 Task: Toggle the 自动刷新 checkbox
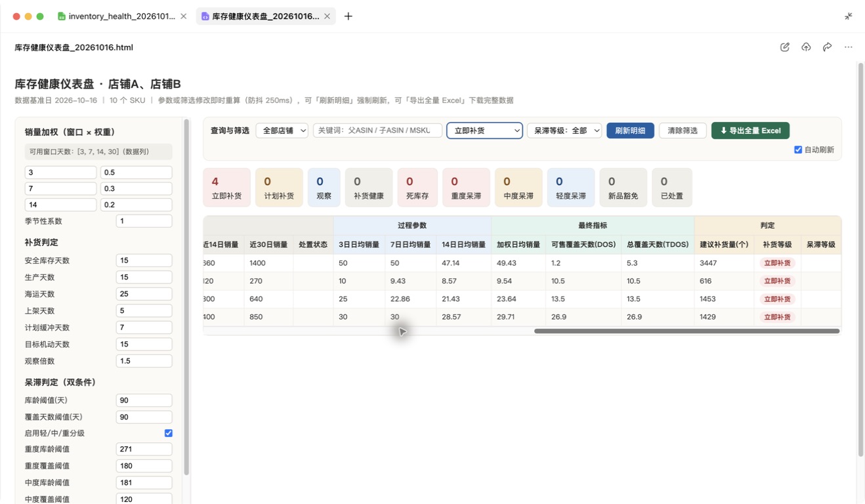798,150
